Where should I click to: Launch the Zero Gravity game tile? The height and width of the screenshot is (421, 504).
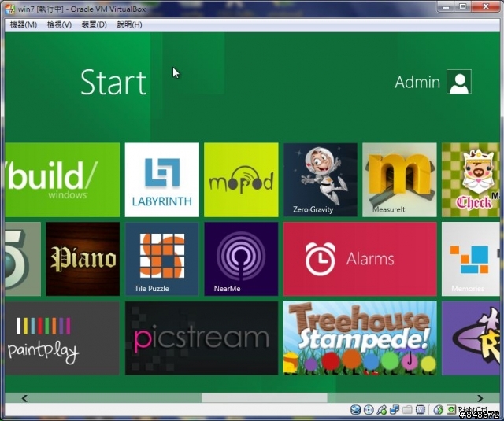321,180
